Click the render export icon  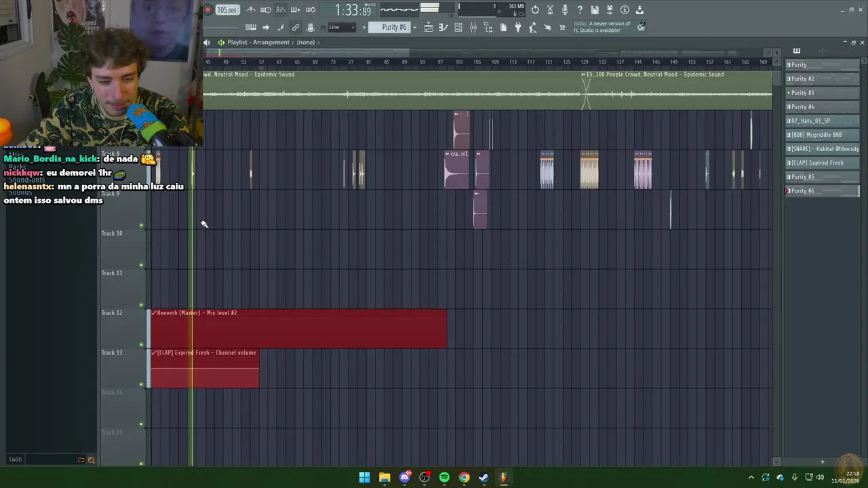click(x=610, y=9)
